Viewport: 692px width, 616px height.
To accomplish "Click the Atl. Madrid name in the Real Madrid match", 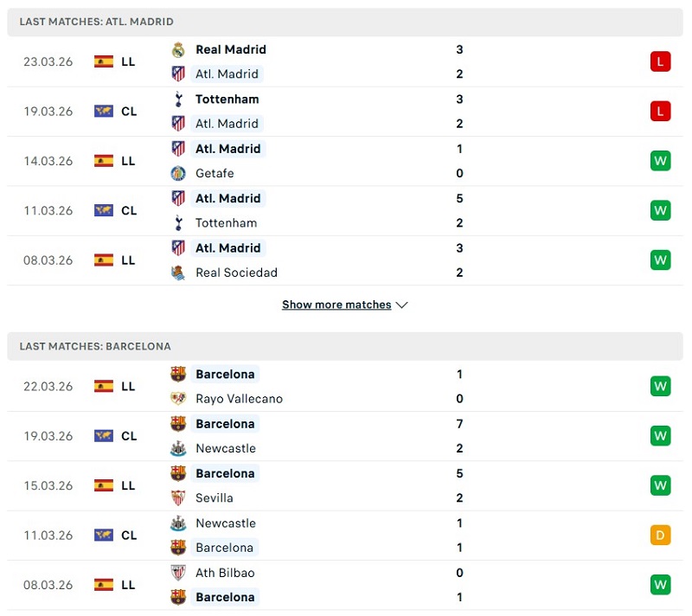I will tap(227, 74).
